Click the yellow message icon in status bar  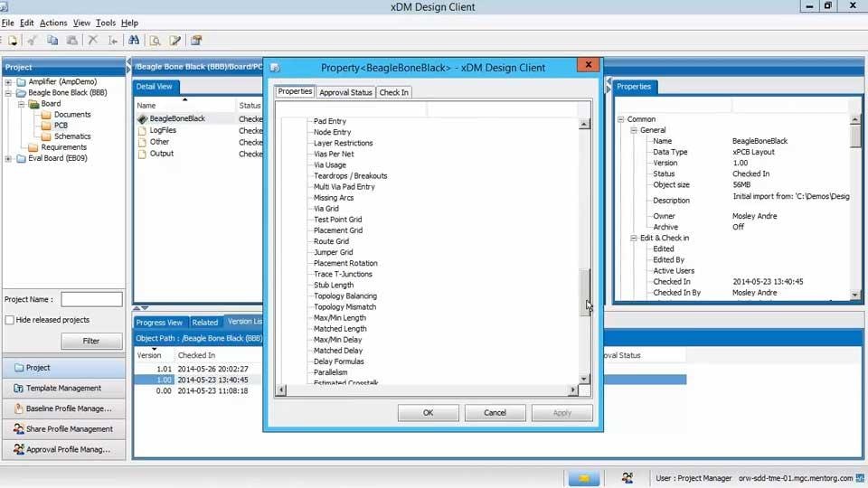click(584, 478)
